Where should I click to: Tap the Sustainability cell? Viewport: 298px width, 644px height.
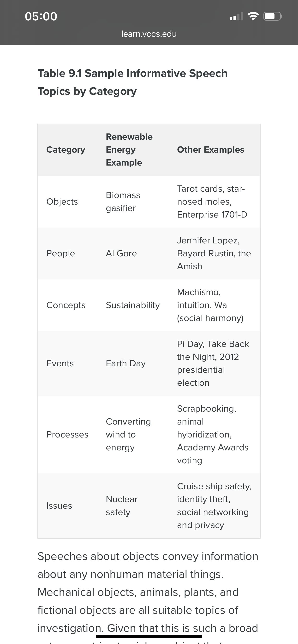(x=133, y=305)
